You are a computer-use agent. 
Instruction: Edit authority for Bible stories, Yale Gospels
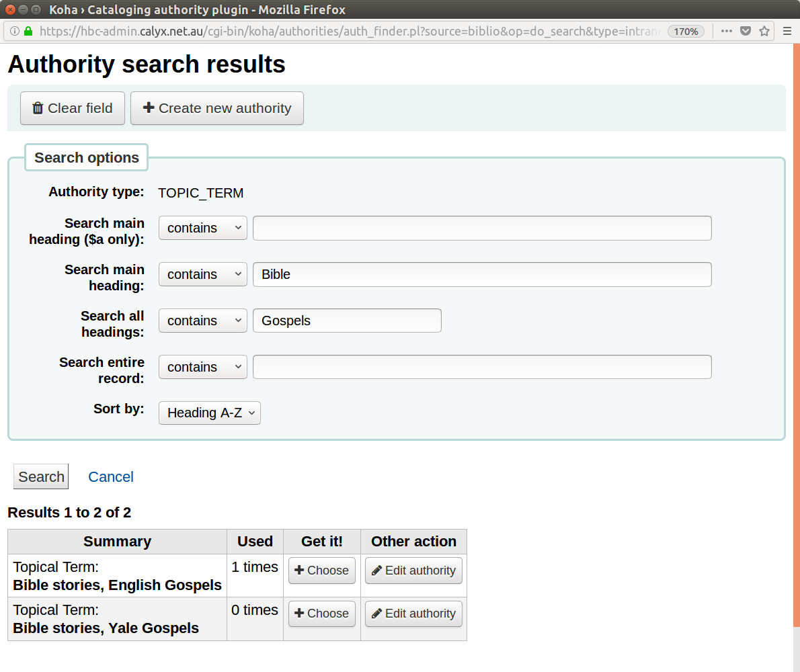pos(413,614)
